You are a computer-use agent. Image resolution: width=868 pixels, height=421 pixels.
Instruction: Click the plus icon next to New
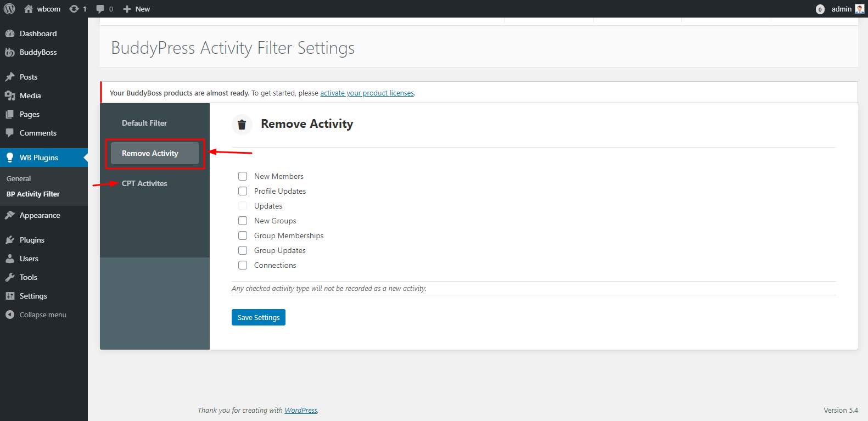click(x=127, y=9)
